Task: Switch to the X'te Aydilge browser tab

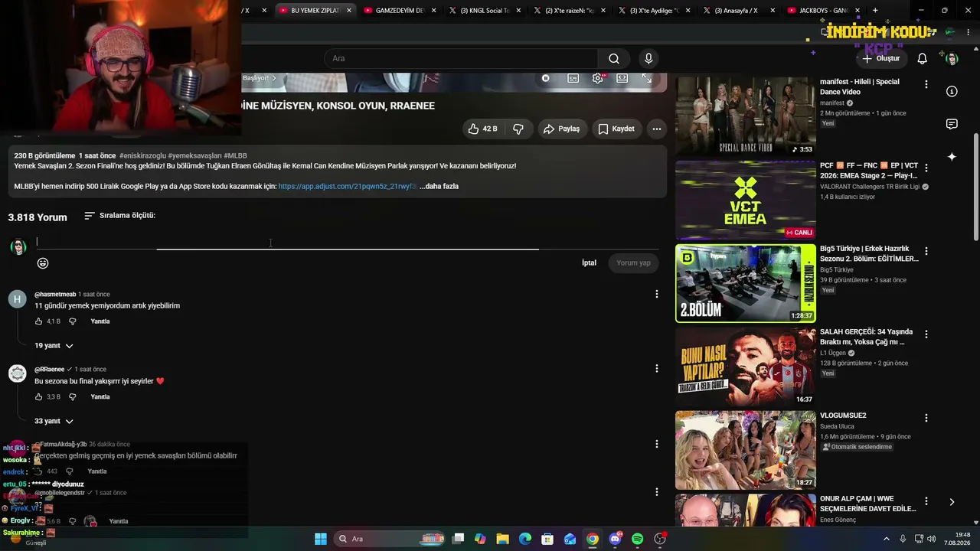Action: 653,11
